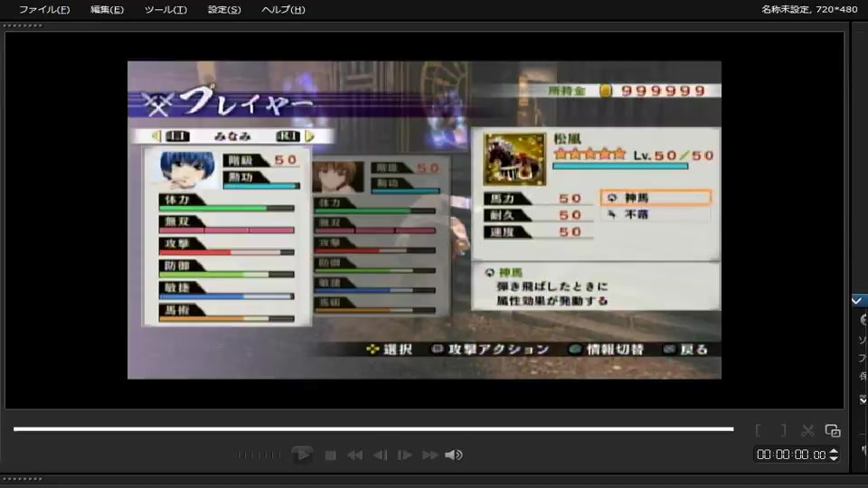Jump to start with the rewind icon
Screen dimensions: 868x488
click(x=354, y=455)
